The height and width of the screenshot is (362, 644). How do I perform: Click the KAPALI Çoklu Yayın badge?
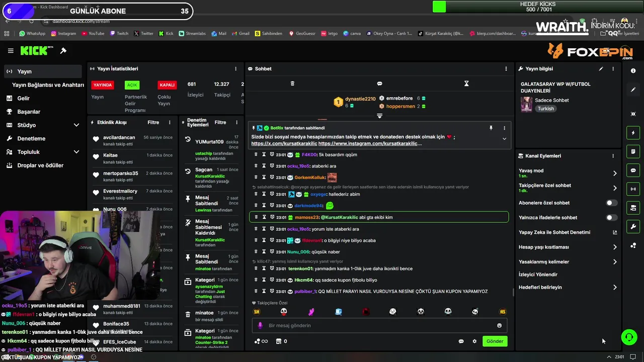point(167,85)
